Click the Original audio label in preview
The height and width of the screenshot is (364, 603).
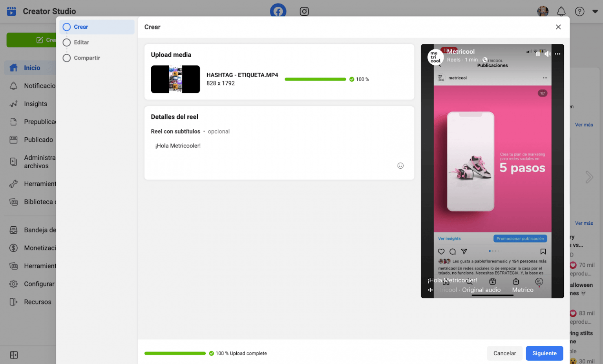[x=481, y=290]
